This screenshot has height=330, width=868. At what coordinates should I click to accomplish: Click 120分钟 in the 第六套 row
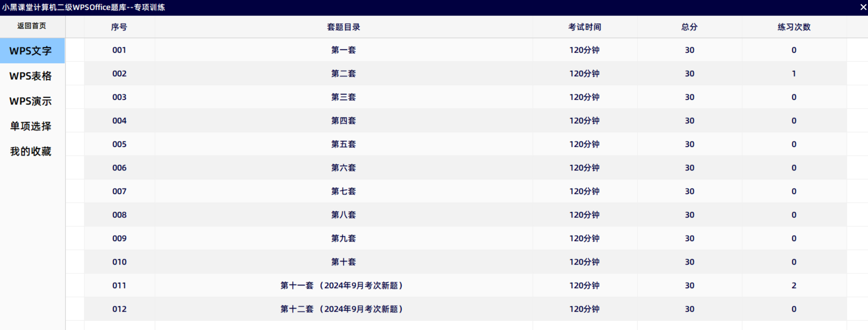(x=585, y=168)
